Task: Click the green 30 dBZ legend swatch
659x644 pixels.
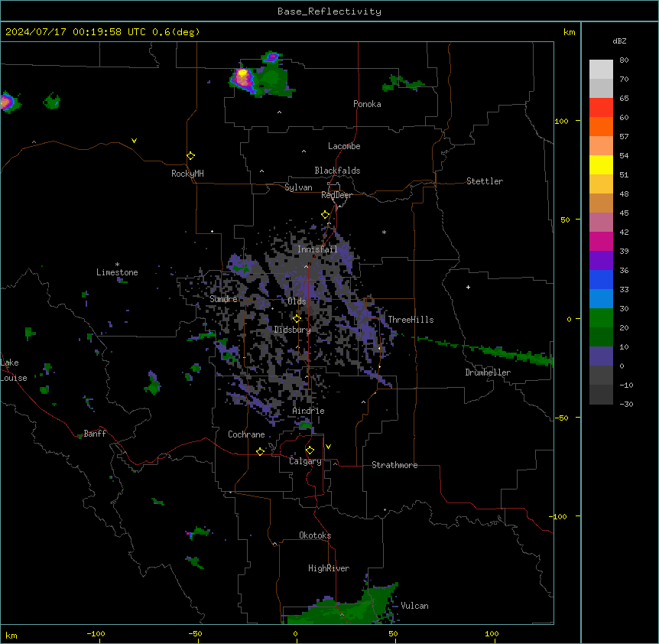Action: pyautogui.click(x=601, y=318)
